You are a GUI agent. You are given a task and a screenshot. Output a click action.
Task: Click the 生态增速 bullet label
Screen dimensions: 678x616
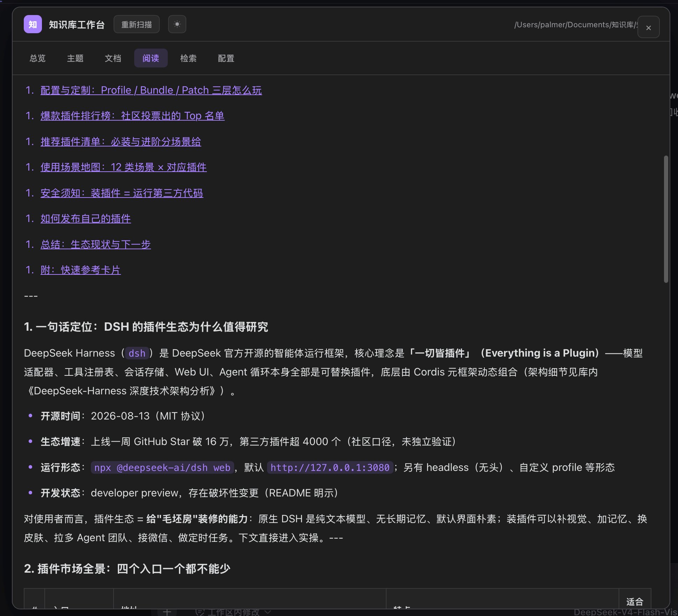pos(61,442)
